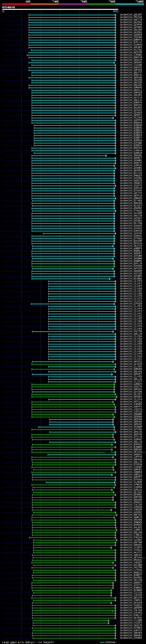Select hit label UniRef100_B2BEH8
146x644 pixels.
coord(131,125)
